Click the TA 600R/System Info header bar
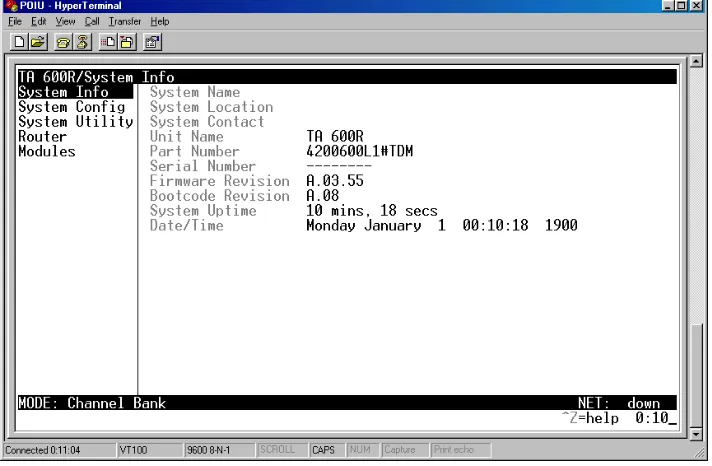 pos(347,77)
